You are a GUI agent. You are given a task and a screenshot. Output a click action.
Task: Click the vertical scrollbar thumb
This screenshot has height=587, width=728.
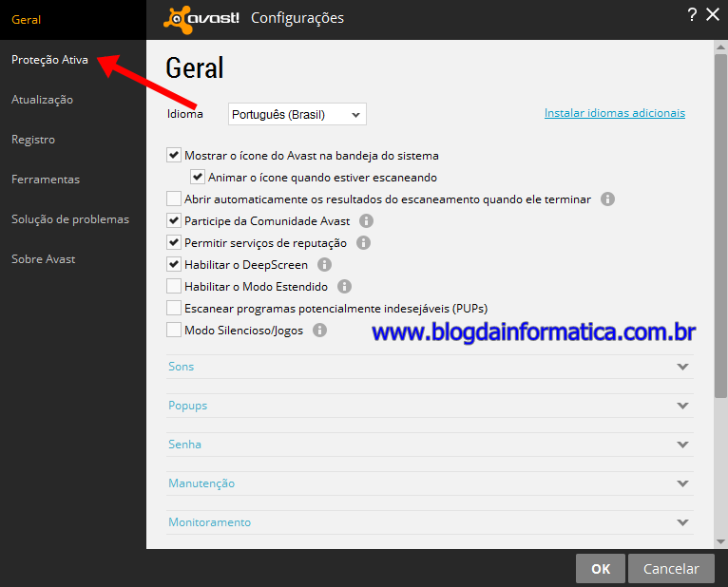click(720, 226)
